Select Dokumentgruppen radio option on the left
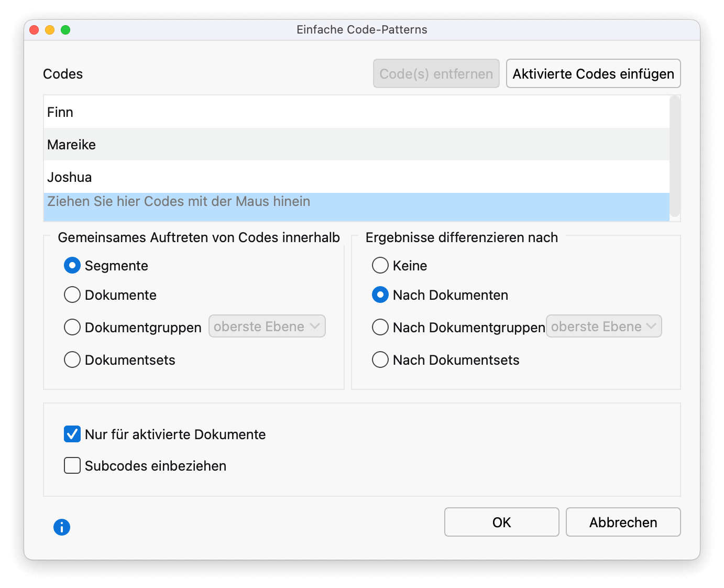The image size is (724, 588). pos(72,328)
